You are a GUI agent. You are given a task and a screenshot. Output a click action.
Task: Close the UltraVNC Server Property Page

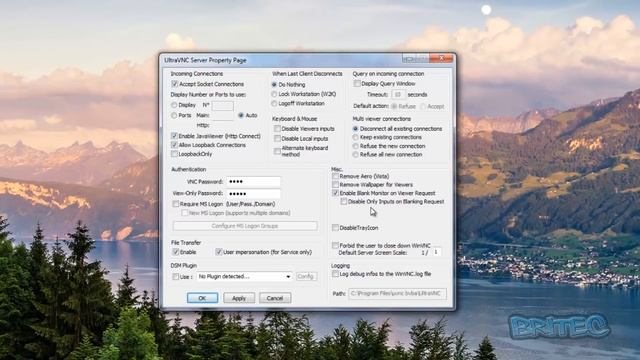tap(441, 58)
